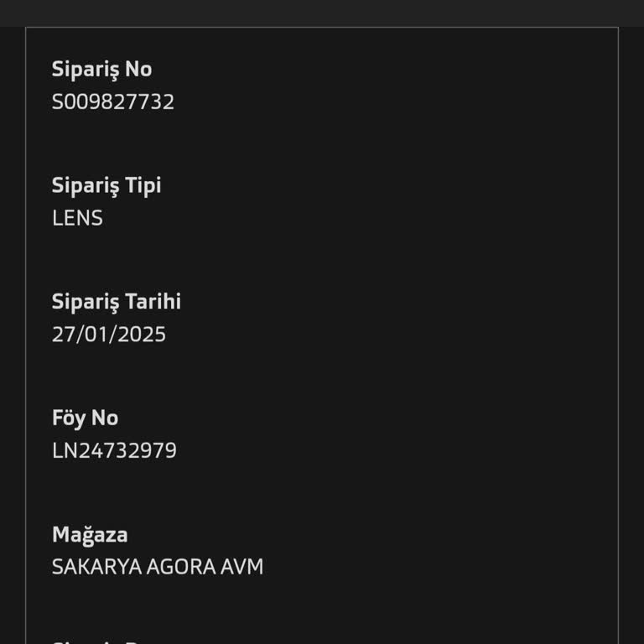Image resolution: width=644 pixels, height=644 pixels.
Task: Select the order number S009827732
Action: (113, 102)
